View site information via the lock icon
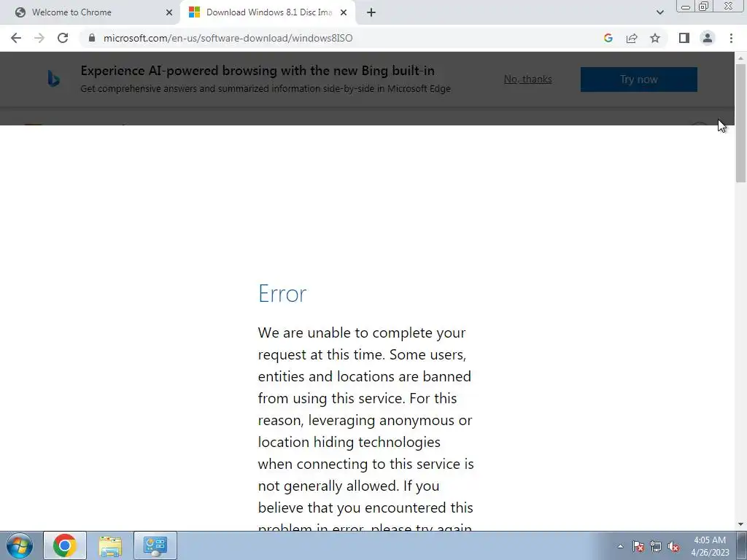The width and height of the screenshot is (747, 560). tap(92, 38)
